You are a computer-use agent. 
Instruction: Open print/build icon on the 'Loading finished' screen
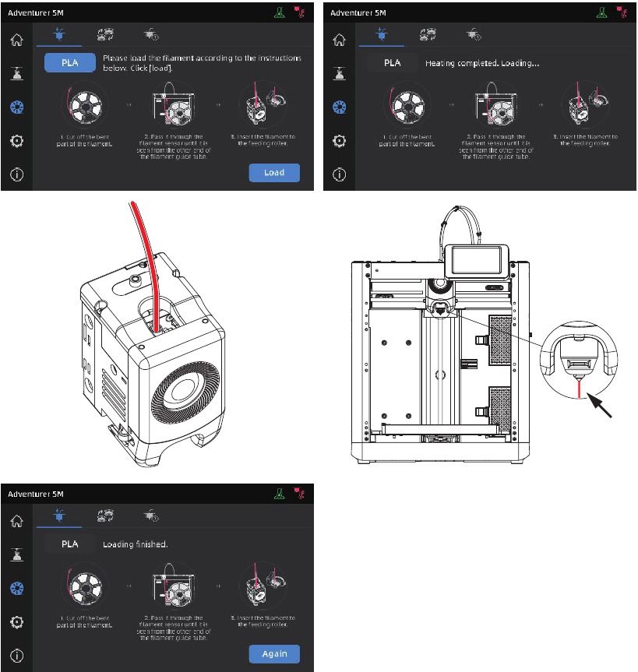[16, 555]
